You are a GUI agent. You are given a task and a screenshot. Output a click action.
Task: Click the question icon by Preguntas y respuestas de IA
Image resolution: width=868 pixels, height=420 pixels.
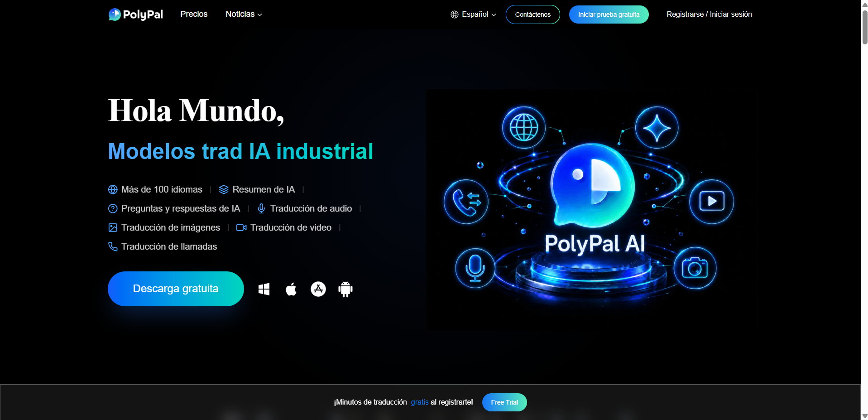click(x=113, y=208)
